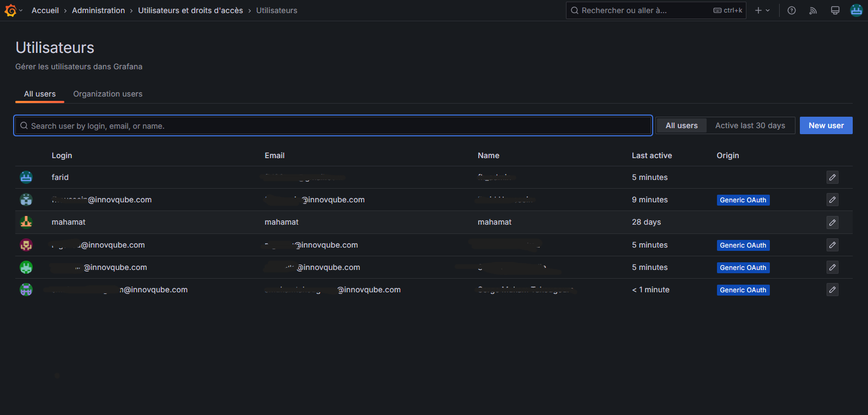Click the Name column header
This screenshot has width=868, height=415.
click(489, 155)
